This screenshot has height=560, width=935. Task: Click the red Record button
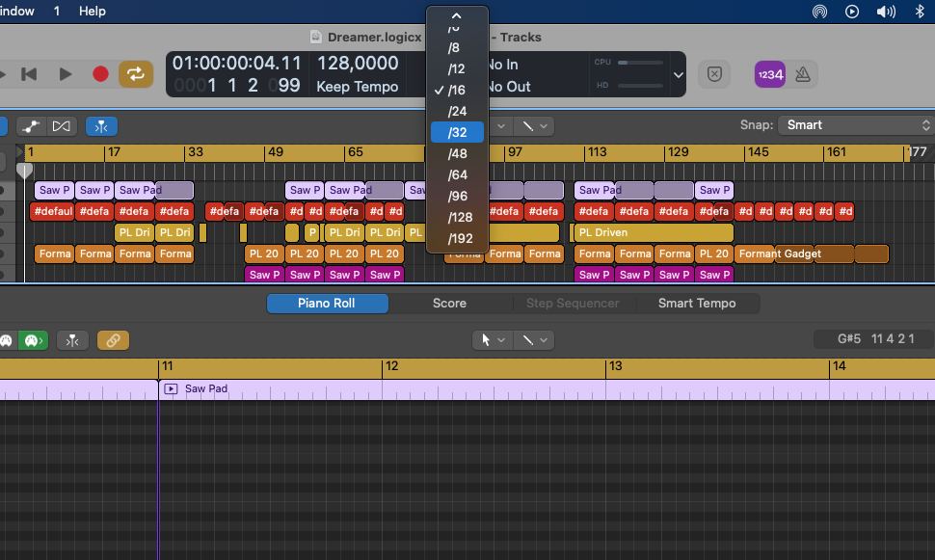(x=100, y=74)
